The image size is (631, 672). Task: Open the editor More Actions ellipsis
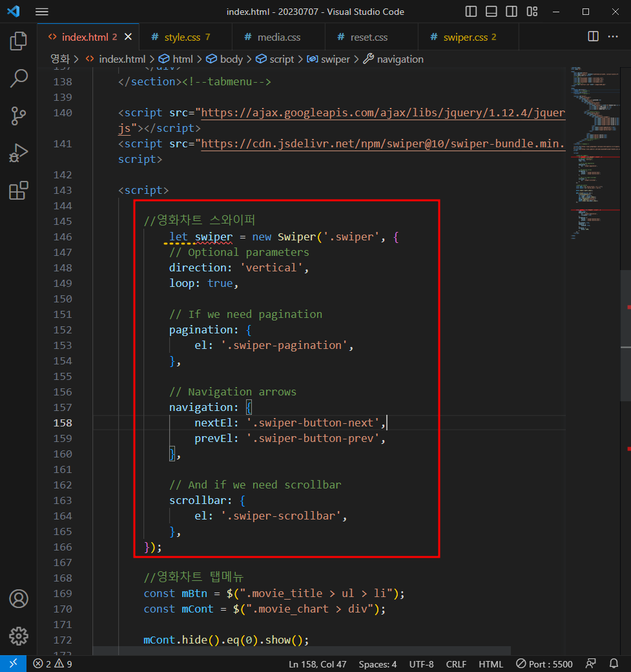(613, 36)
